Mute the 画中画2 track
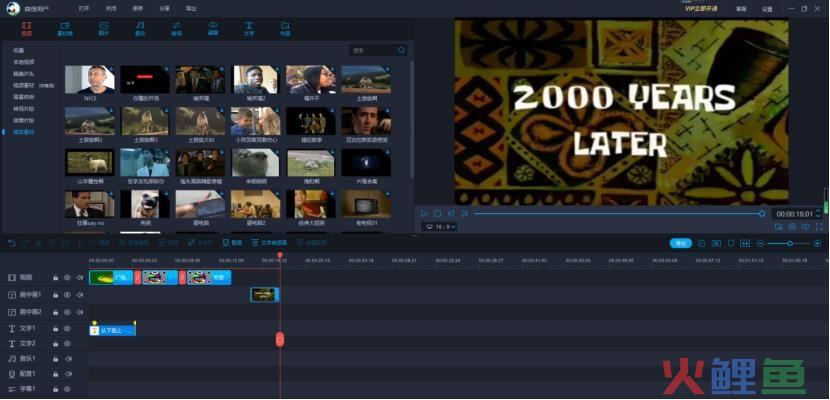 tap(79, 312)
